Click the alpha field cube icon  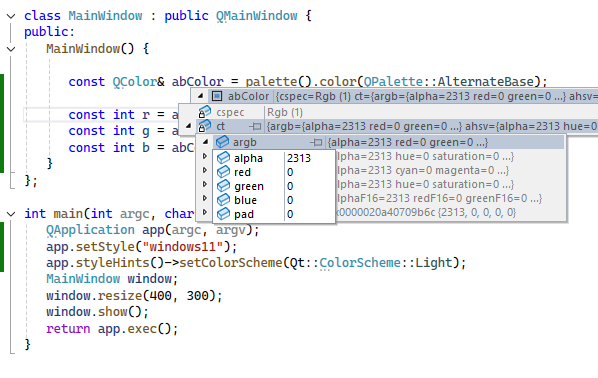click(223, 158)
